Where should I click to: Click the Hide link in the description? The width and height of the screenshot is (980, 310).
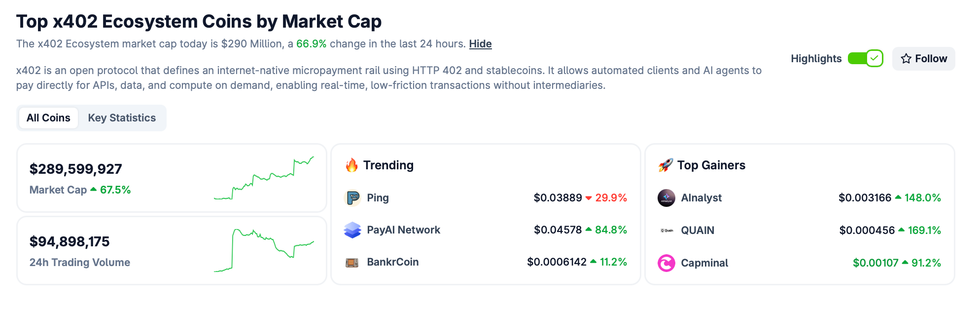[x=480, y=43]
